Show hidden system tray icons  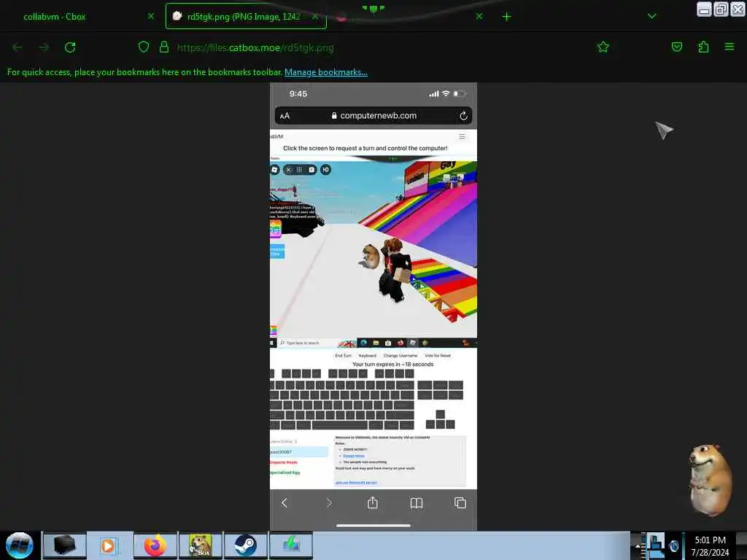[638, 546]
